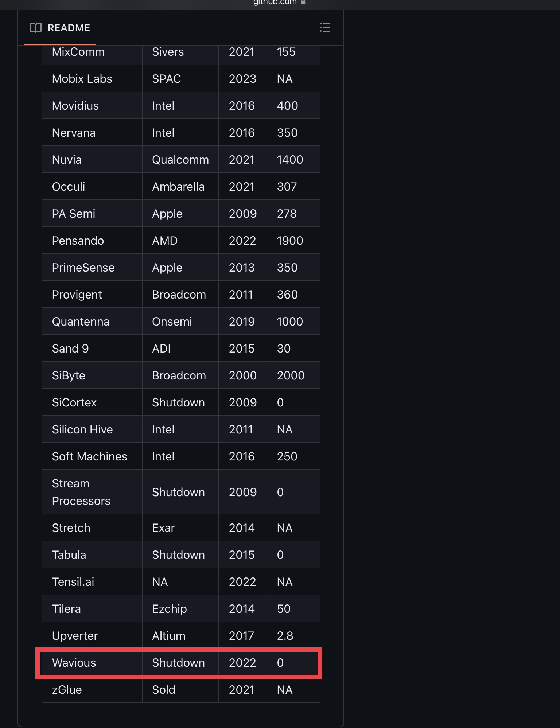Click the lock icon beside github.com
560x728 pixels.
(x=303, y=2)
